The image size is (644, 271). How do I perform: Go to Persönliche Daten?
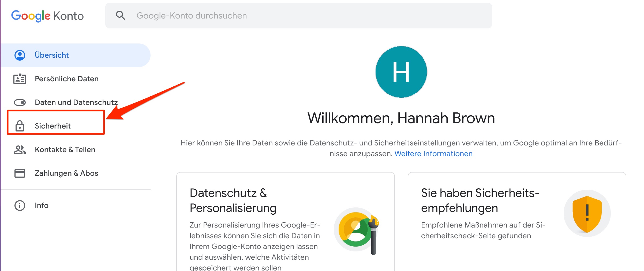[67, 79]
